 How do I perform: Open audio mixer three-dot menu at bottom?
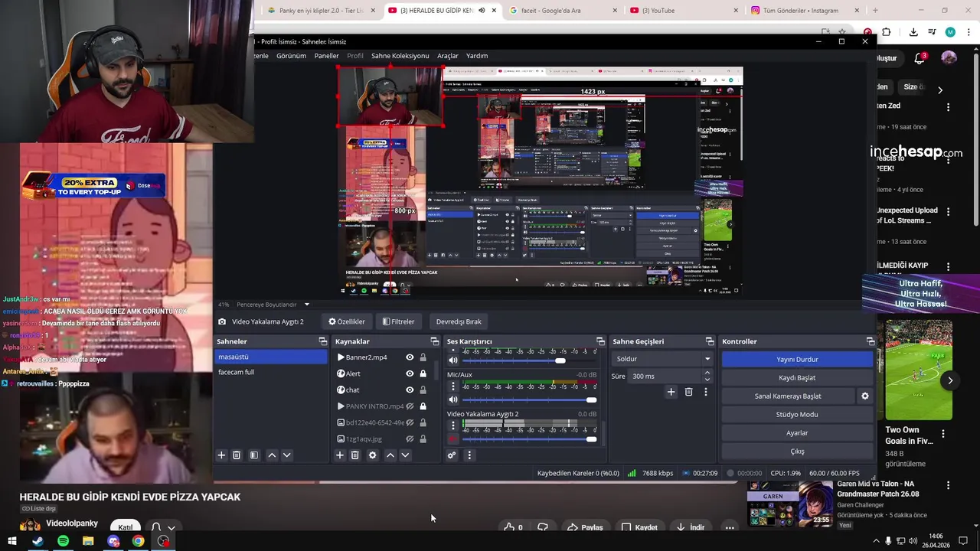click(469, 455)
